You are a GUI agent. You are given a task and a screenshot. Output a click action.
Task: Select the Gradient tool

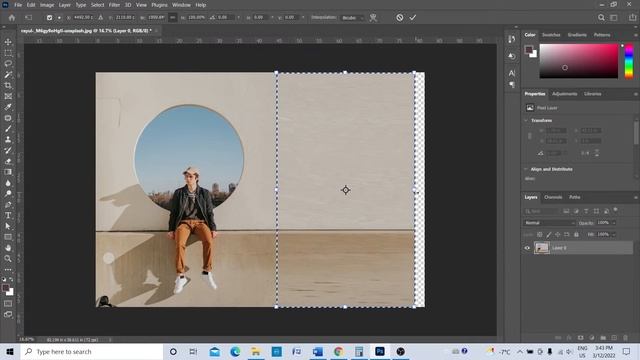[x=8, y=172]
